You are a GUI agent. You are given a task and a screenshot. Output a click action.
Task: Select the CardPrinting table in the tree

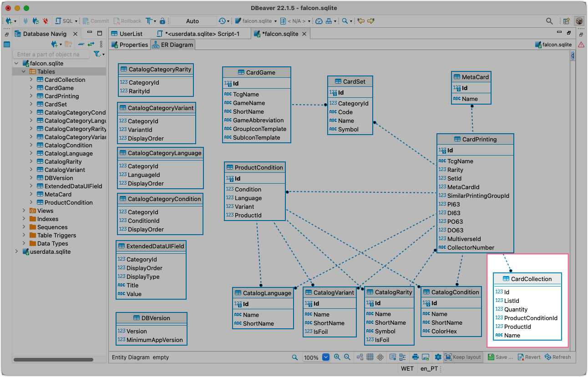tap(61, 96)
